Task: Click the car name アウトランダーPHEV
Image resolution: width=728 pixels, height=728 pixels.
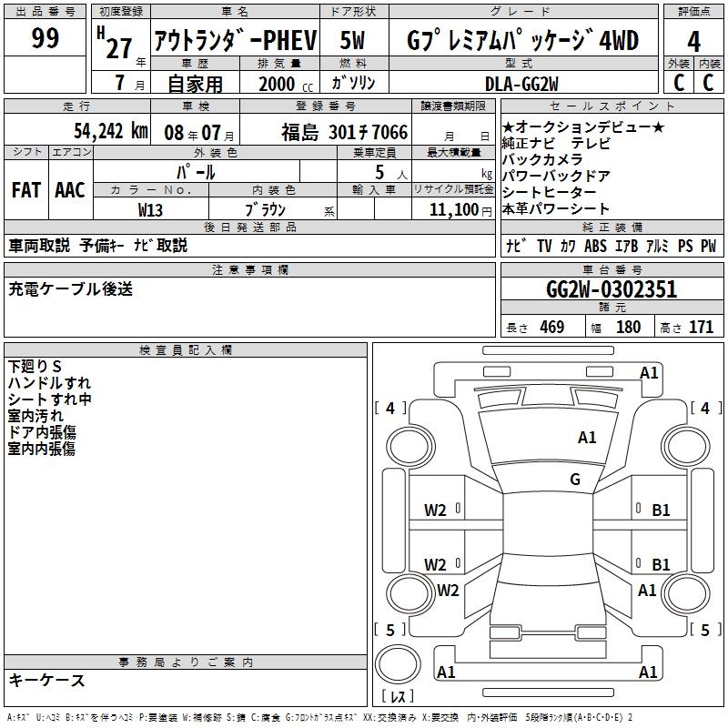Action: (236, 40)
